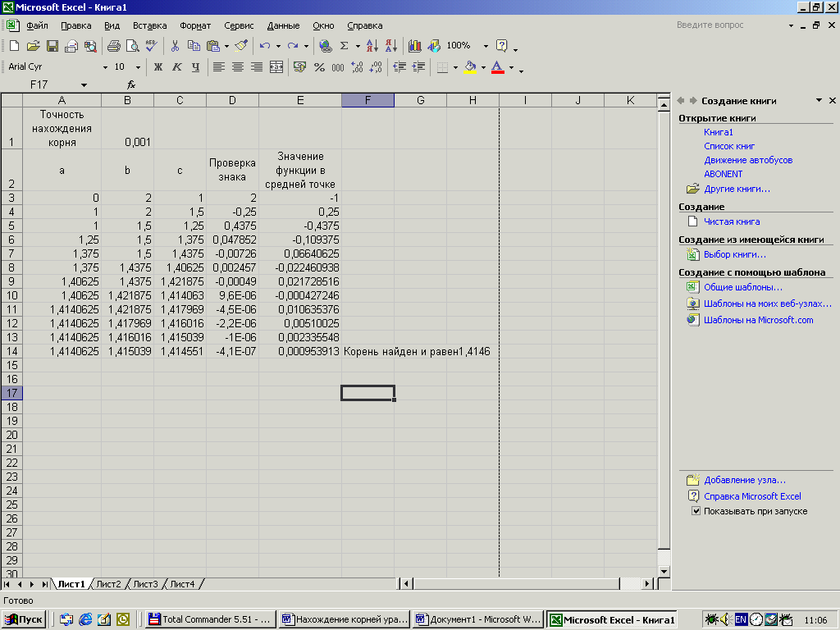Open the Chart Wizard
Screen dimensions: 840x630
pos(414,46)
